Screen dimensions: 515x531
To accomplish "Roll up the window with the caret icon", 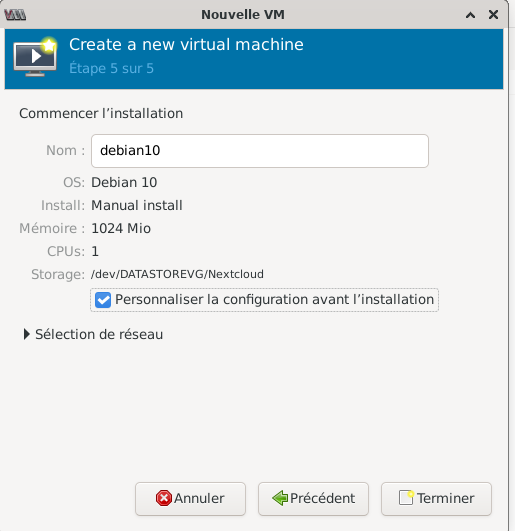I will pos(470,15).
